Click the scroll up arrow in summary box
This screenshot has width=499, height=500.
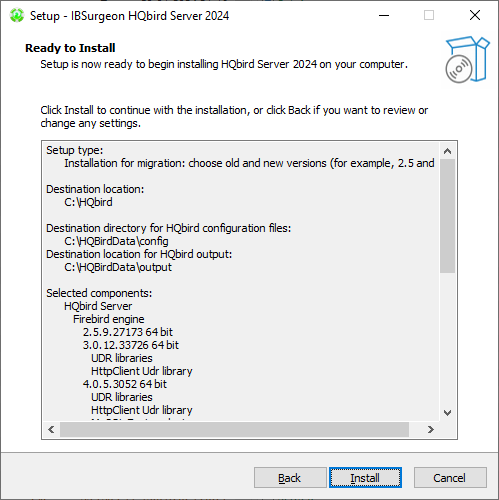(447, 151)
